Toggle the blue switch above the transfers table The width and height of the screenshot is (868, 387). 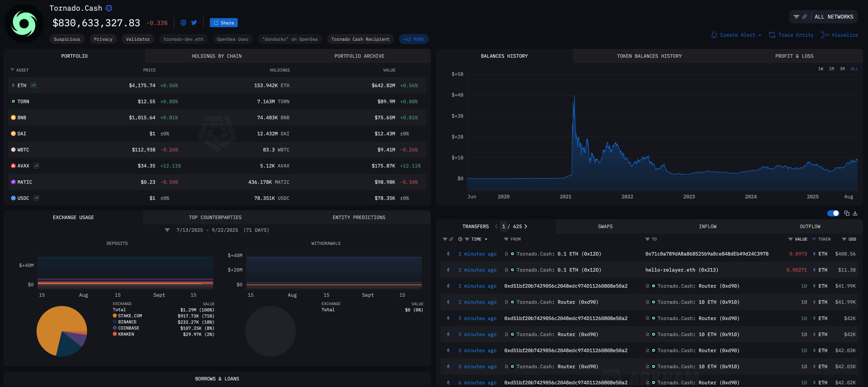click(x=833, y=213)
